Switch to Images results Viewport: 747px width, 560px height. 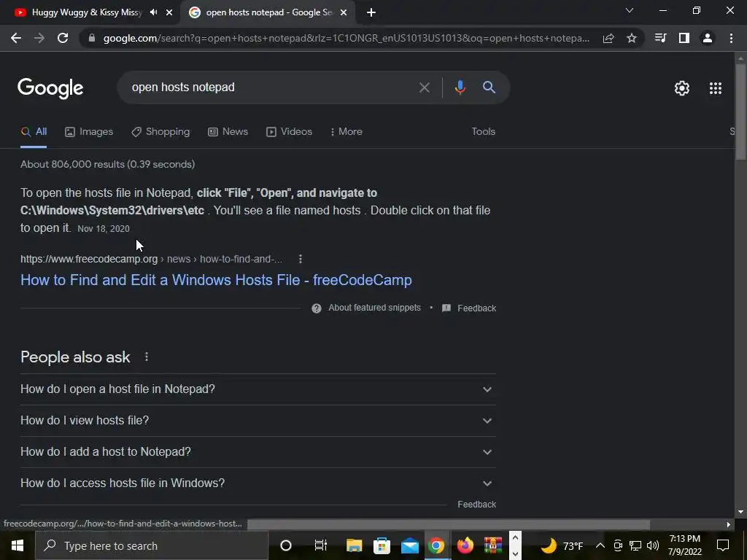89,132
